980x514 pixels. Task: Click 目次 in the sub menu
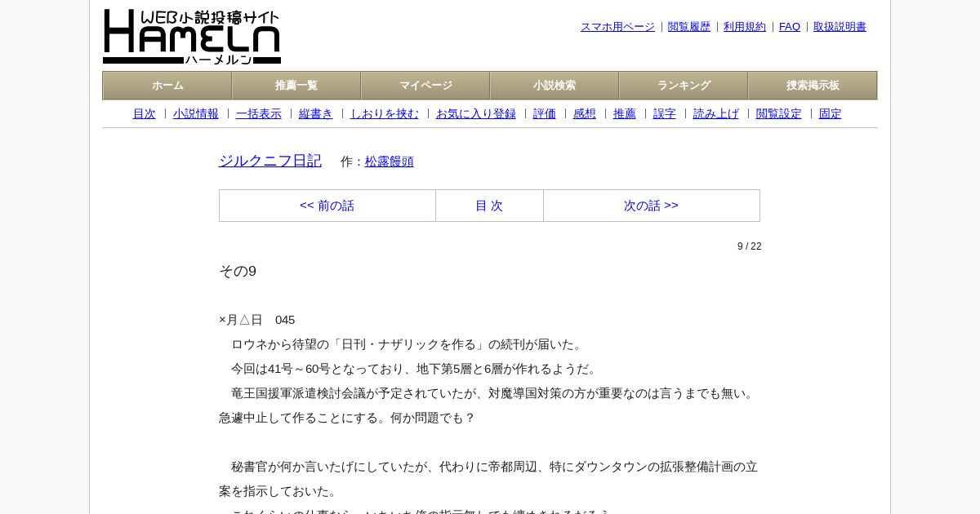point(144,114)
